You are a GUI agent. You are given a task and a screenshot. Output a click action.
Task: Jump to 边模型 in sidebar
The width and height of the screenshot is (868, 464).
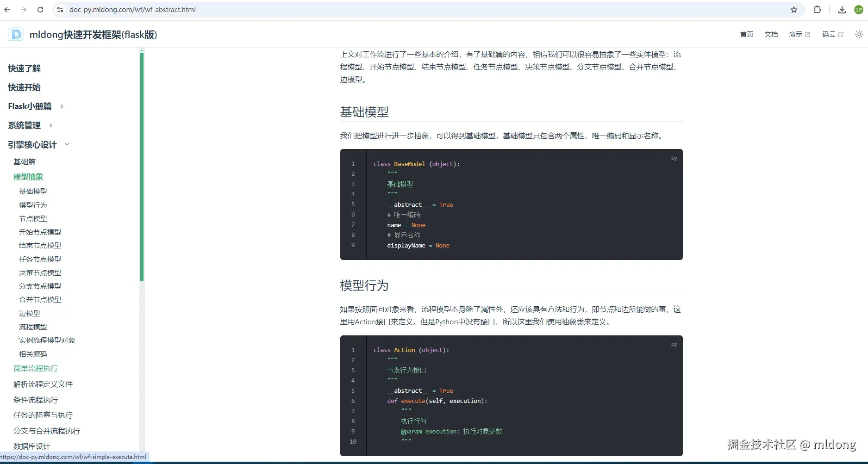29,313
